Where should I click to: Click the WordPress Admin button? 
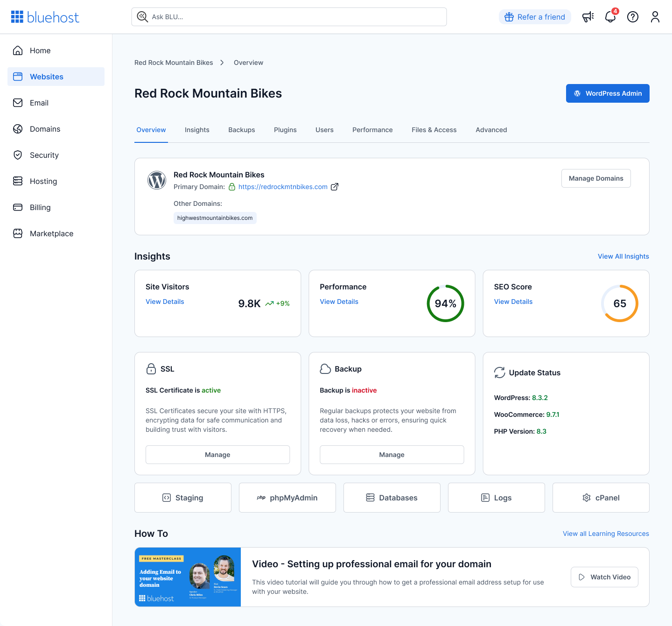click(608, 93)
